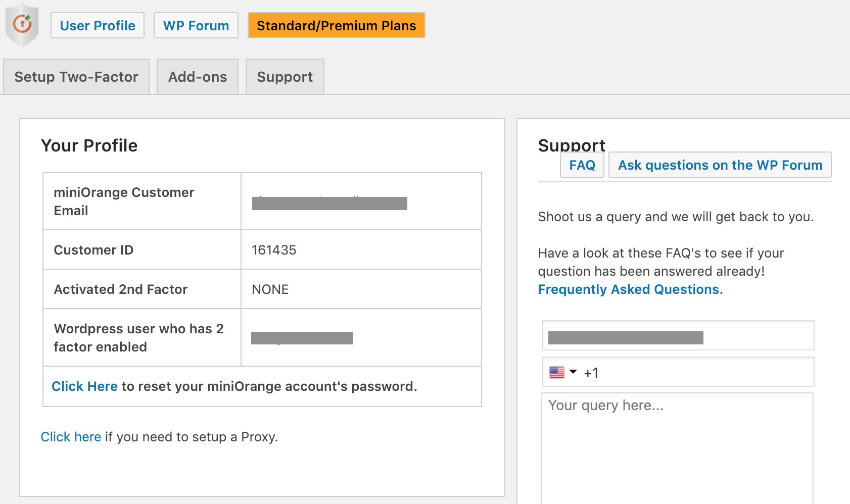
Task: Select the Customer ID table cell
Action: [x=361, y=249]
